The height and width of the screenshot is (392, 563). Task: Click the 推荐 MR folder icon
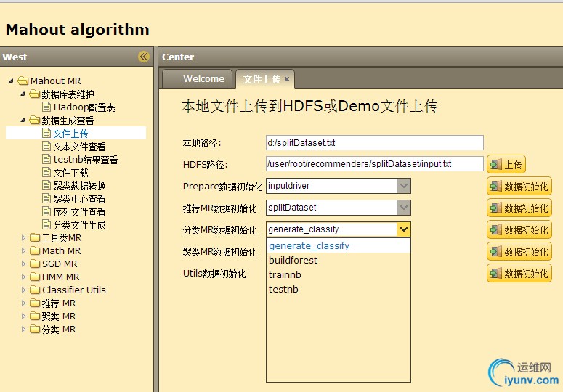point(35,303)
